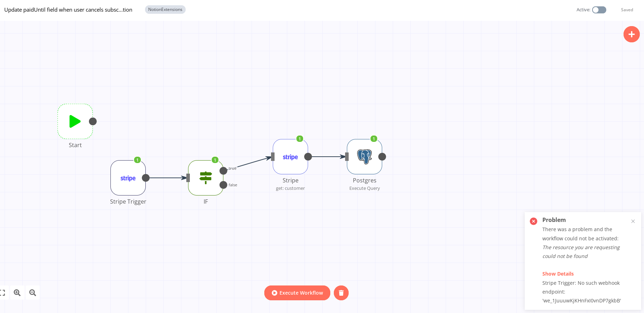Click the Stripe Trigger item count badge
Image resolution: width=644 pixels, height=313 pixels.
[138, 160]
